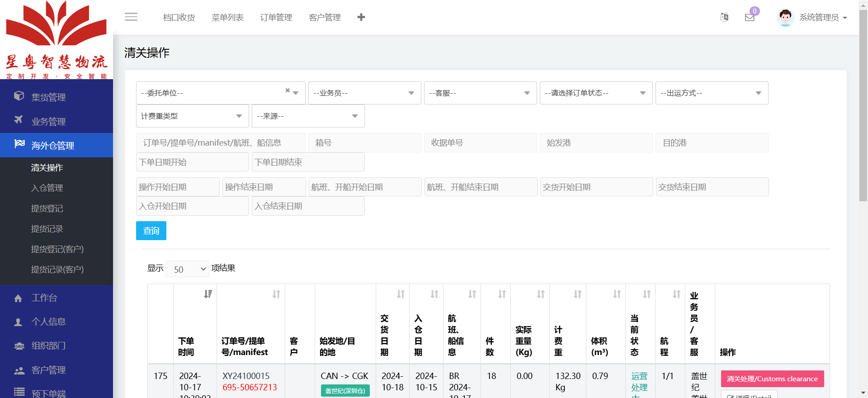Select 提货记录(客户) in sidebar submenu
The image size is (868, 398).
(57, 270)
